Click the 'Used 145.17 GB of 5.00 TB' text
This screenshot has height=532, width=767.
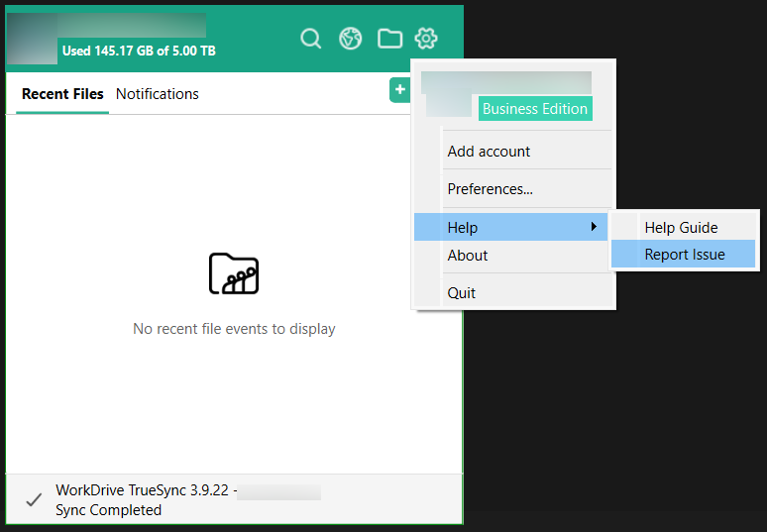pos(139,51)
